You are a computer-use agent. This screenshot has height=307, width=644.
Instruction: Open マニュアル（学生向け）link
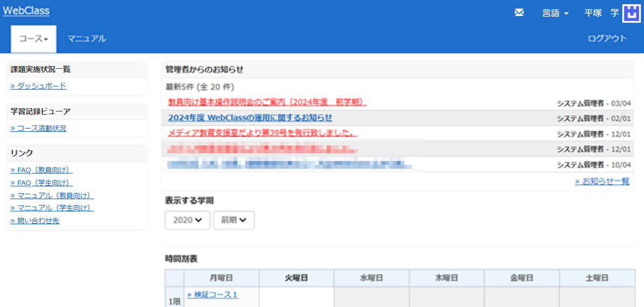[52, 208]
